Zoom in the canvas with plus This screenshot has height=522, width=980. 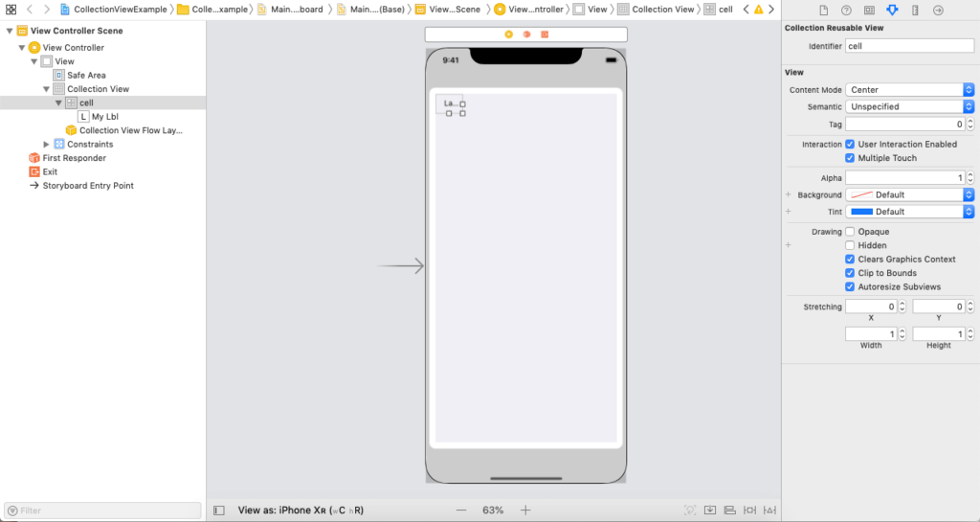point(525,511)
